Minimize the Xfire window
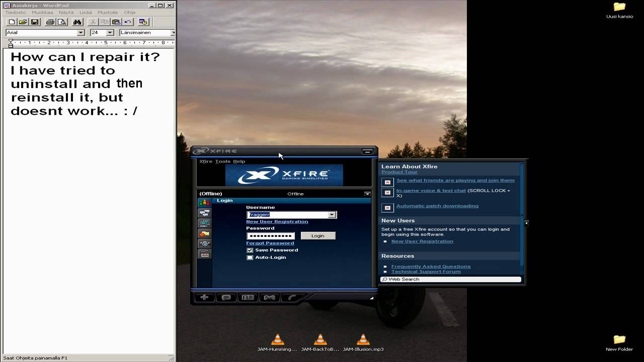Image resolution: width=644 pixels, height=362 pixels. tap(368, 151)
